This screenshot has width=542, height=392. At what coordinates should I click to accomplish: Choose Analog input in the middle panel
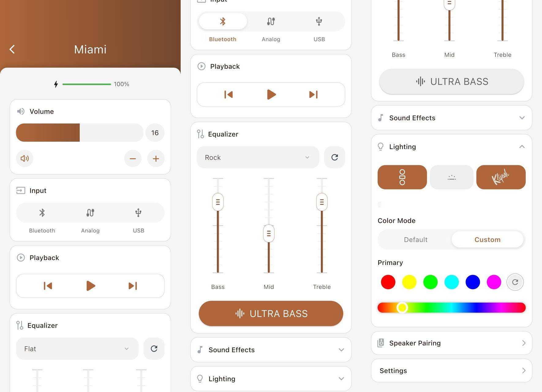(271, 21)
